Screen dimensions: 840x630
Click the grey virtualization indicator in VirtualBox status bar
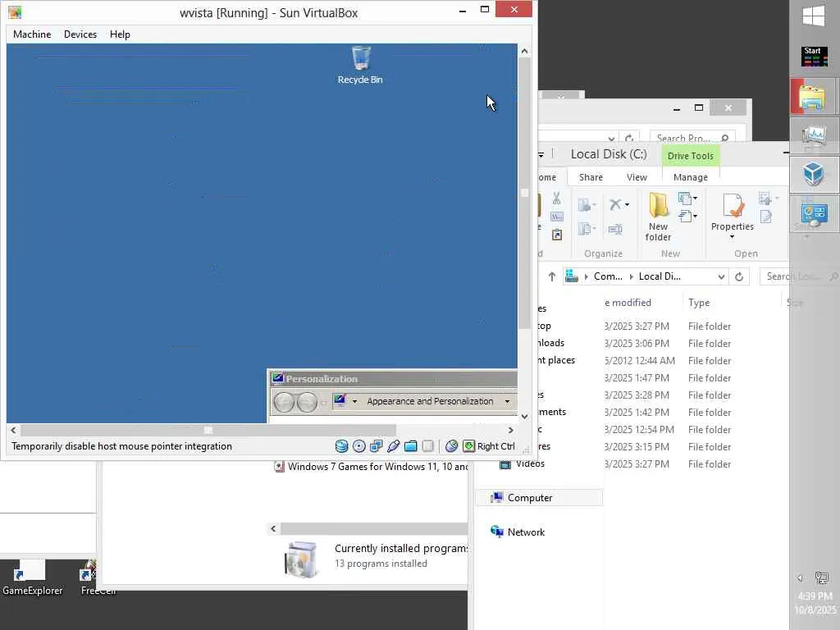427,445
